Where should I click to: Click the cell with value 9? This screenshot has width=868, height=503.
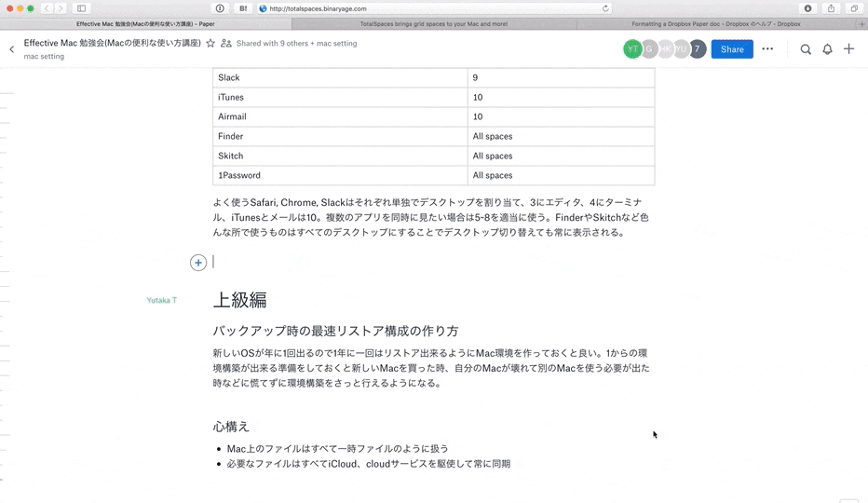pyautogui.click(x=562, y=77)
